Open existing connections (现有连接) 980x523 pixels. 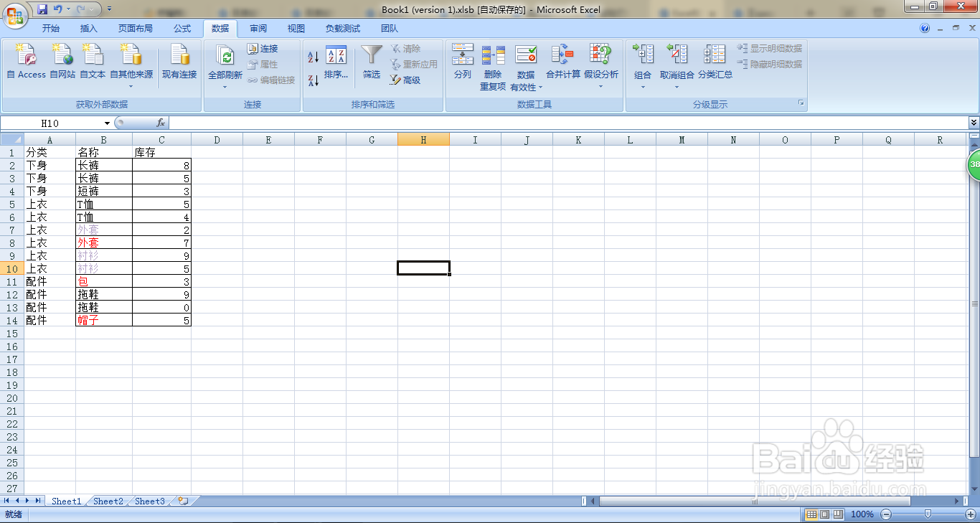pos(179,62)
